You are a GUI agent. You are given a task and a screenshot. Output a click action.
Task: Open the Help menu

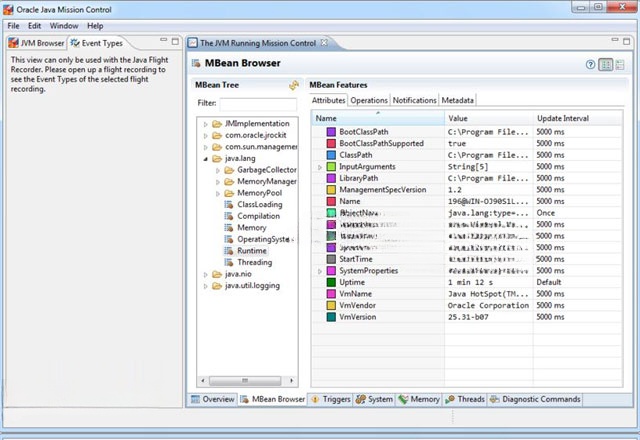pos(95,26)
